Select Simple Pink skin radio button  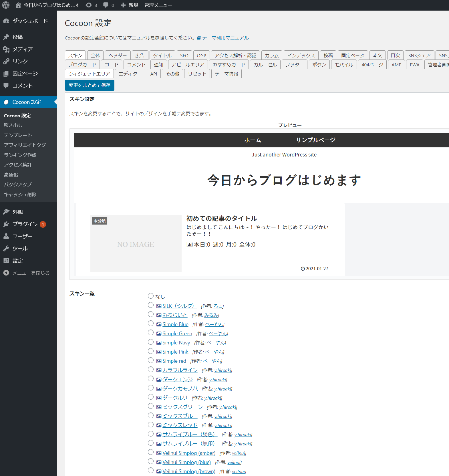151,351
